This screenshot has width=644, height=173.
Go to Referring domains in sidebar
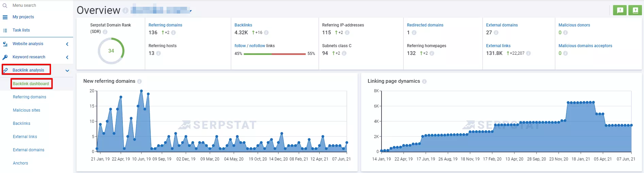click(30, 97)
